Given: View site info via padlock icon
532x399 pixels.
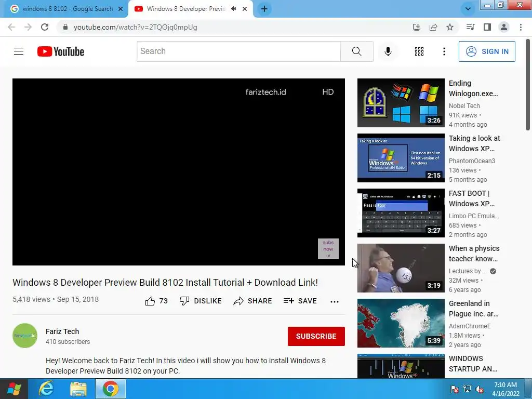Looking at the screenshot, I should [x=65, y=27].
